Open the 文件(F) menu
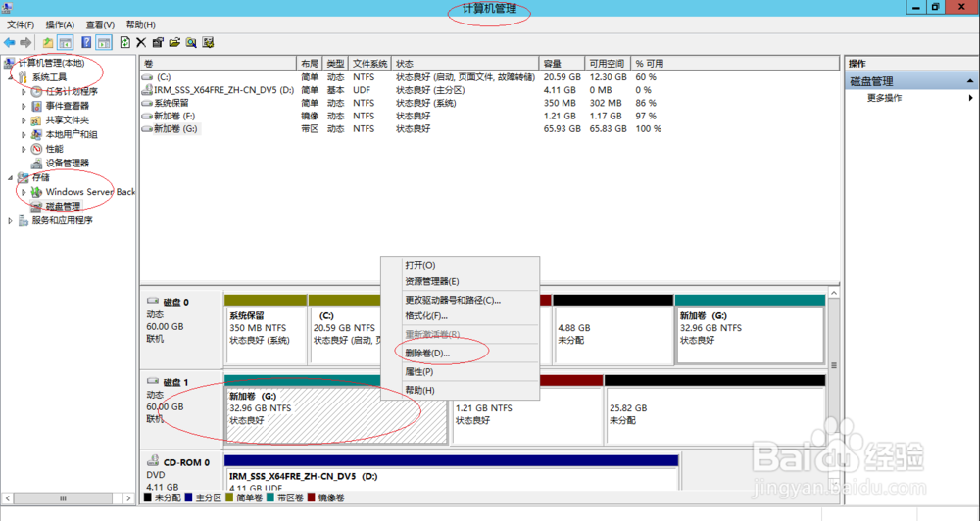 pos(21,25)
